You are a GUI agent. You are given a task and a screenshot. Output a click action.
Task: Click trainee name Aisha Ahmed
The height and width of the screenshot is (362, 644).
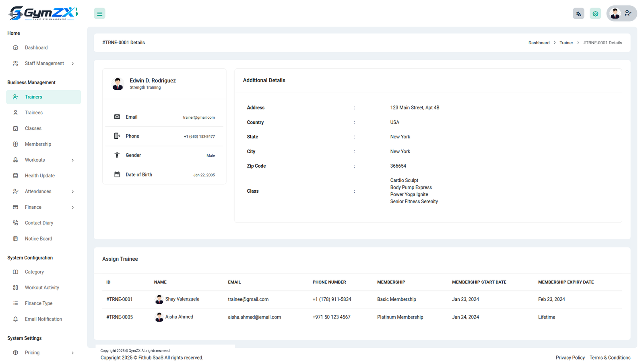pyautogui.click(x=179, y=317)
